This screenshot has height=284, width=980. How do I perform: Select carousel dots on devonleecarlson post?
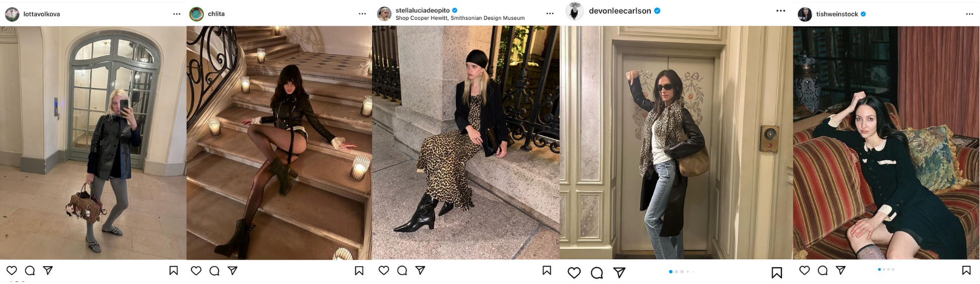[682, 272]
